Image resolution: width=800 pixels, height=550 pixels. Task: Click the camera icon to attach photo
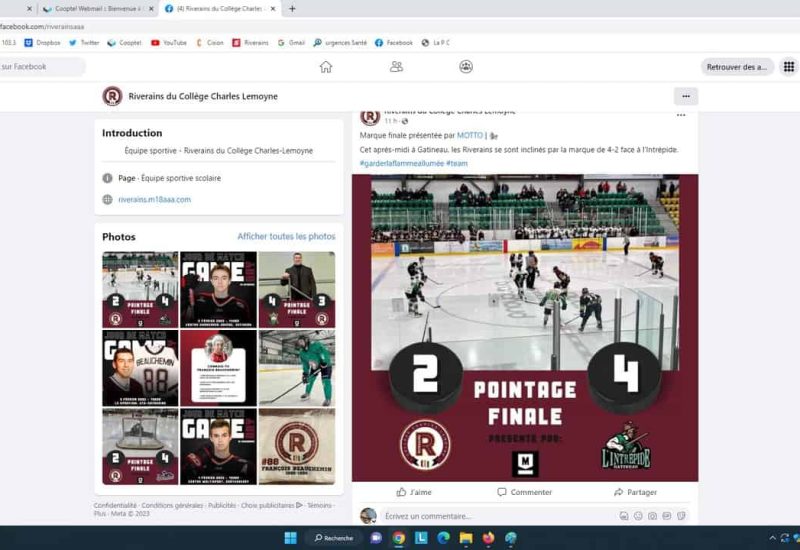pos(652,516)
